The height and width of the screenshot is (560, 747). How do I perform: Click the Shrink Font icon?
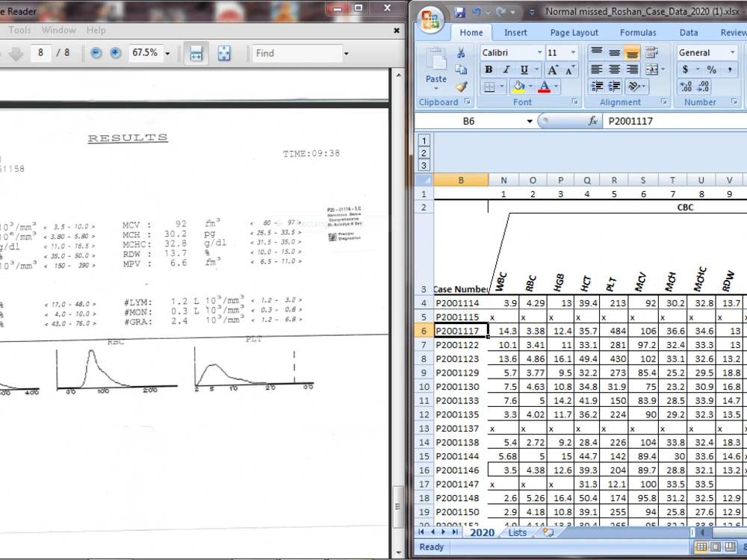[x=570, y=70]
